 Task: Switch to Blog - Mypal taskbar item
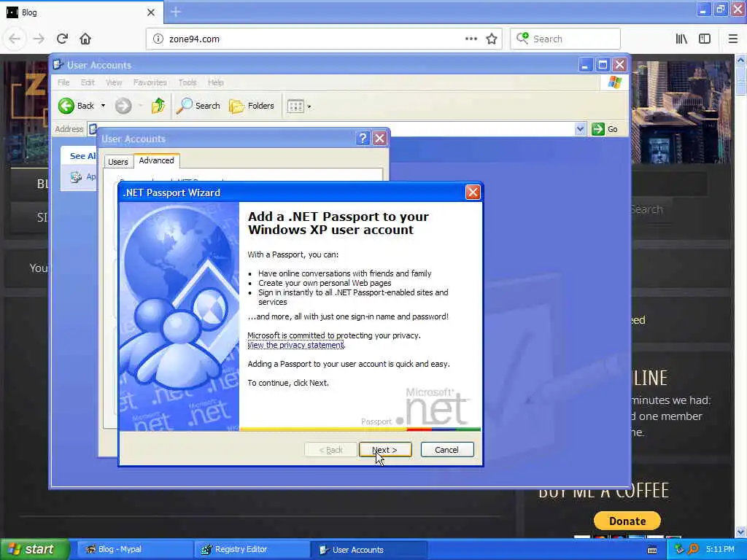click(134, 550)
